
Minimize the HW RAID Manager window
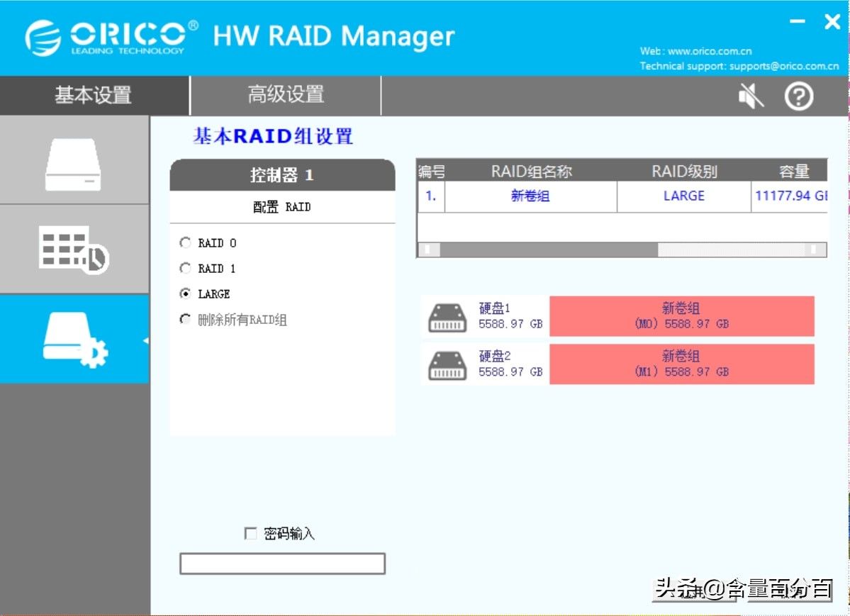tap(798, 22)
